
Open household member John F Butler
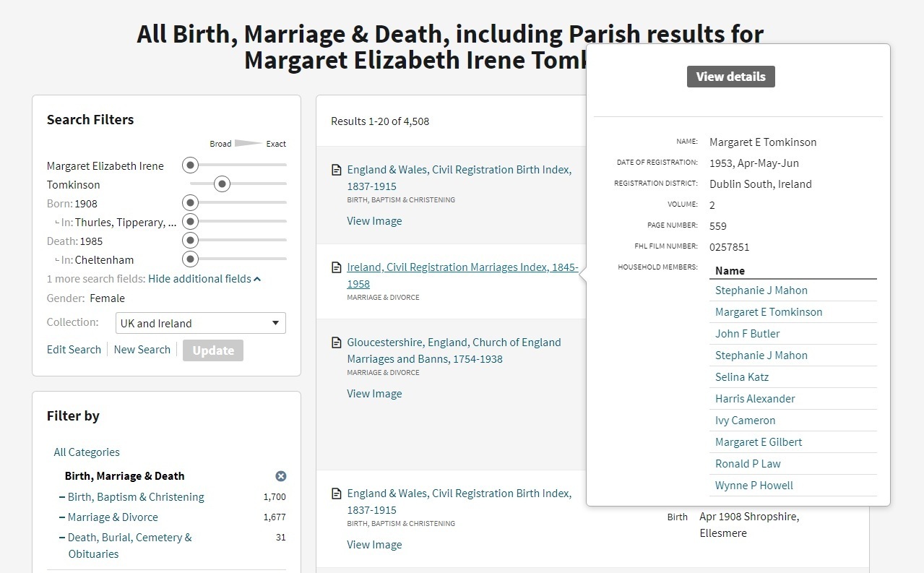point(747,334)
